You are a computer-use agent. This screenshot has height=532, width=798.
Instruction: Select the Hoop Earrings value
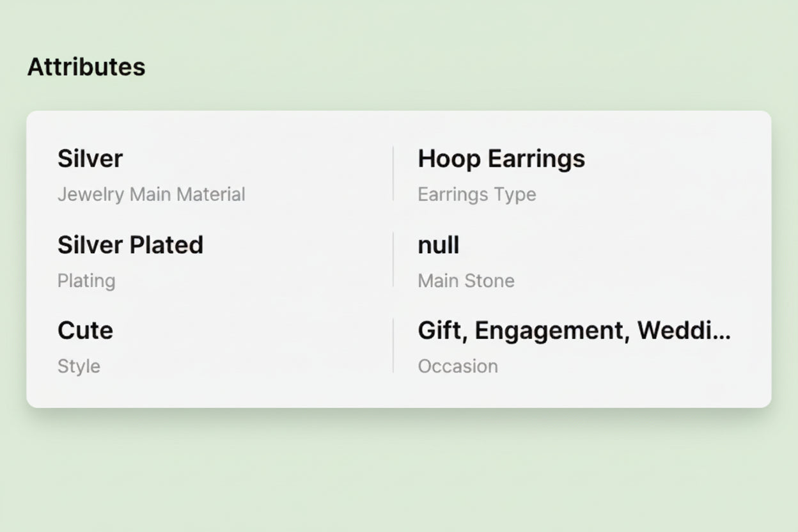coord(501,159)
